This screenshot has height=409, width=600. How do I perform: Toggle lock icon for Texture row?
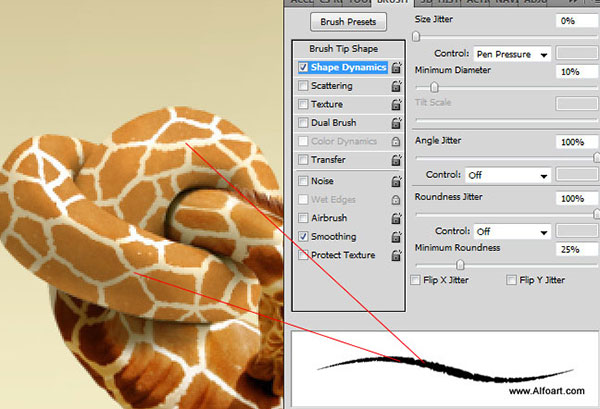pos(396,104)
